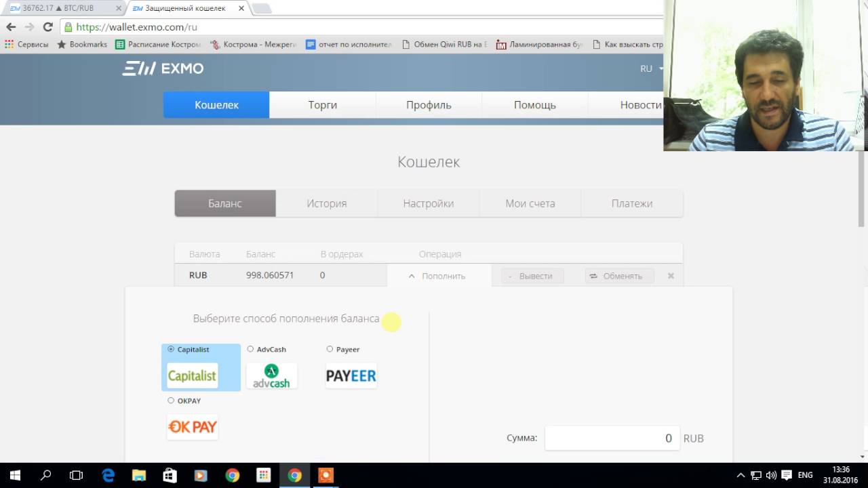This screenshot has height=488, width=868.
Task: Click the RUB balance value 998.060571
Action: pos(270,275)
